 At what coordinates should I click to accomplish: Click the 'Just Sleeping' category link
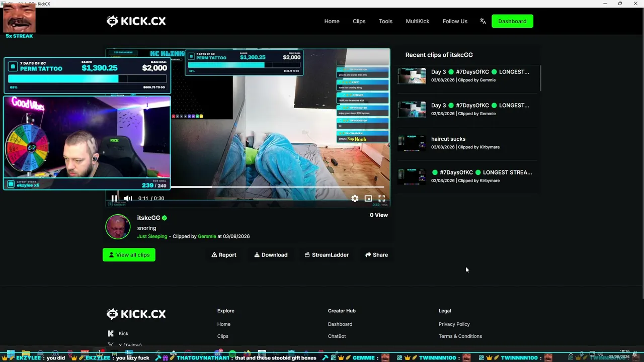click(152, 236)
